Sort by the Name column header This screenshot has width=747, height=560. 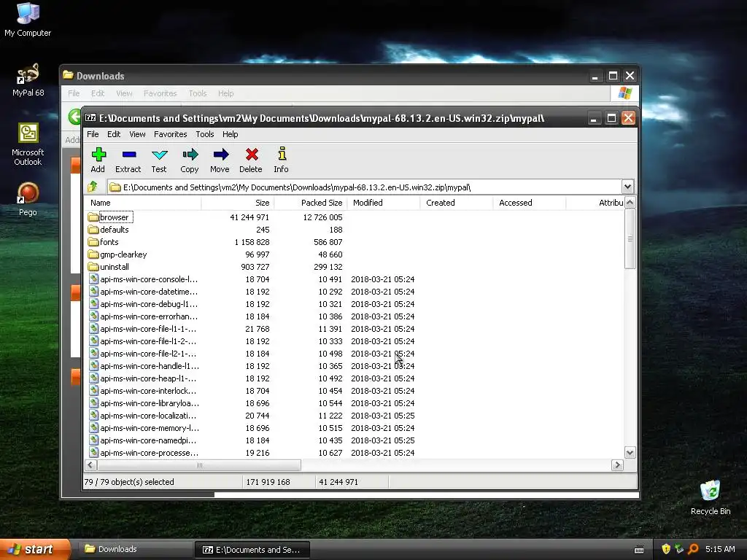[143, 203]
